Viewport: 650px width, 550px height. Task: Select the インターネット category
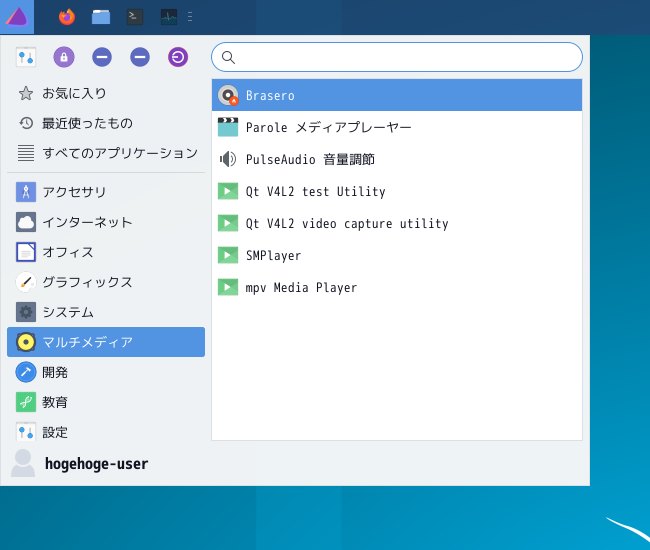point(106,222)
